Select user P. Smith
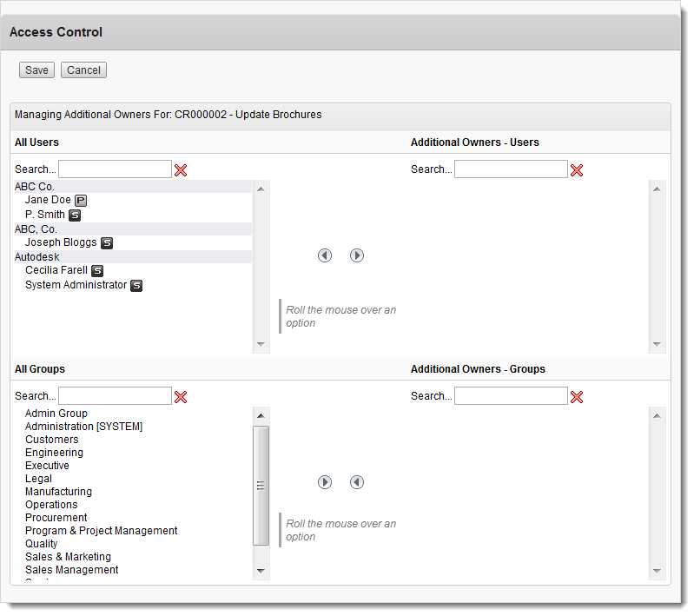Image resolution: width=694 pixels, height=616 pixels. [45, 215]
